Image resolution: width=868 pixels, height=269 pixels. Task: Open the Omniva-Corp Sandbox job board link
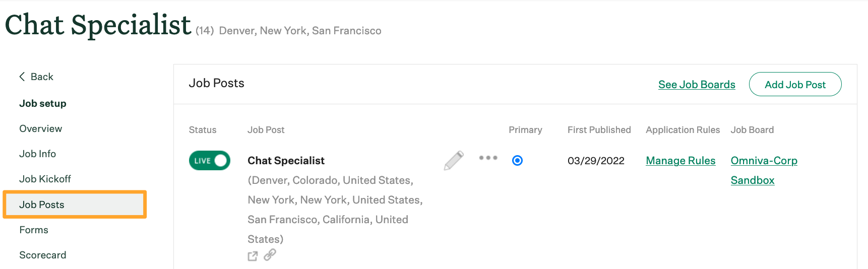pyautogui.click(x=764, y=161)
